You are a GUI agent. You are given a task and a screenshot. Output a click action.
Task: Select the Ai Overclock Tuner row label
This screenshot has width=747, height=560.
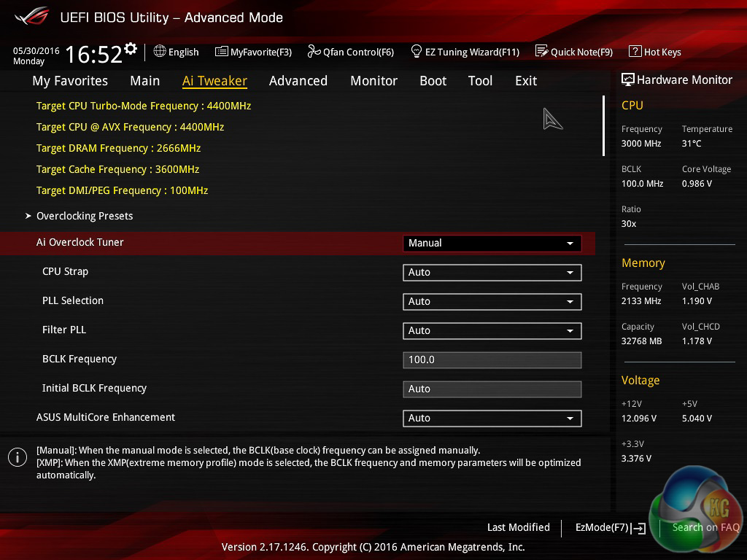[80, 242]
